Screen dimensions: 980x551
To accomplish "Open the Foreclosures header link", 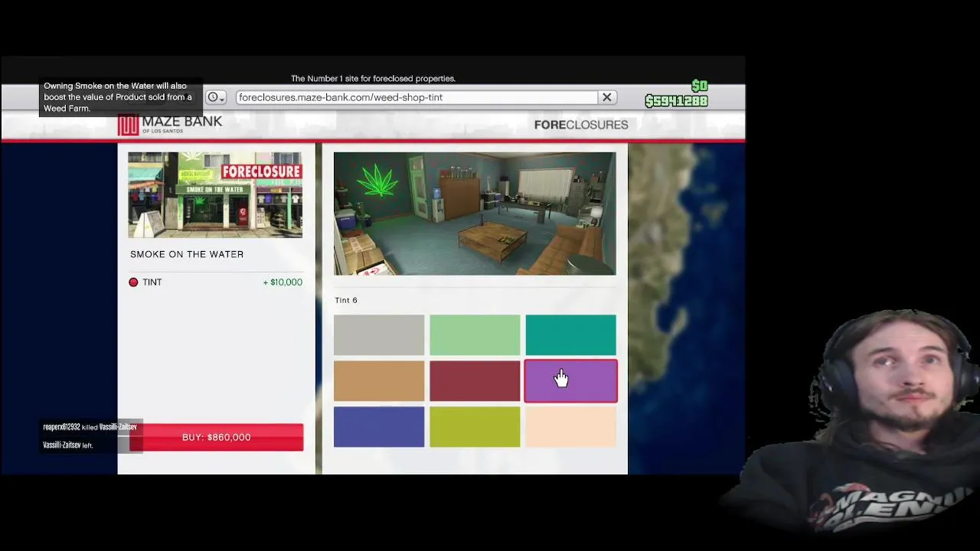I will pyautogui.click(x=581, y=125).
